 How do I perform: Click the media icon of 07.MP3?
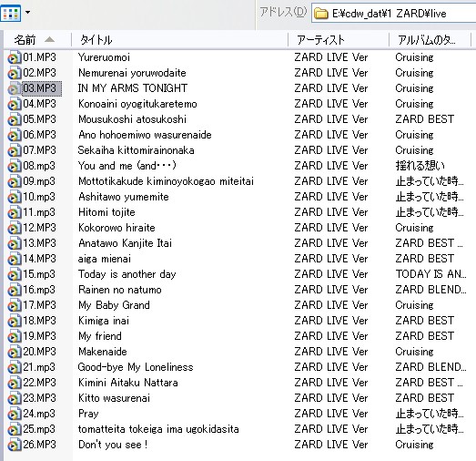[x=14, y=150]
